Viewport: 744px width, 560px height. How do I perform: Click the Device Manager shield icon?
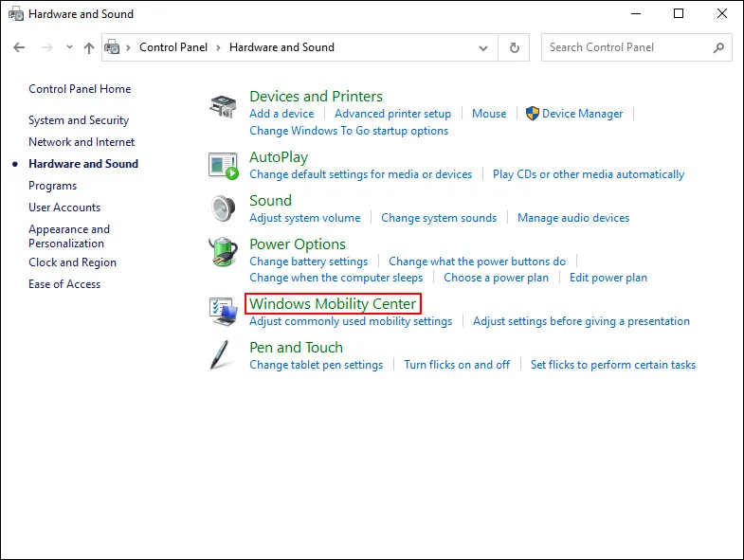tap(533, 114)
